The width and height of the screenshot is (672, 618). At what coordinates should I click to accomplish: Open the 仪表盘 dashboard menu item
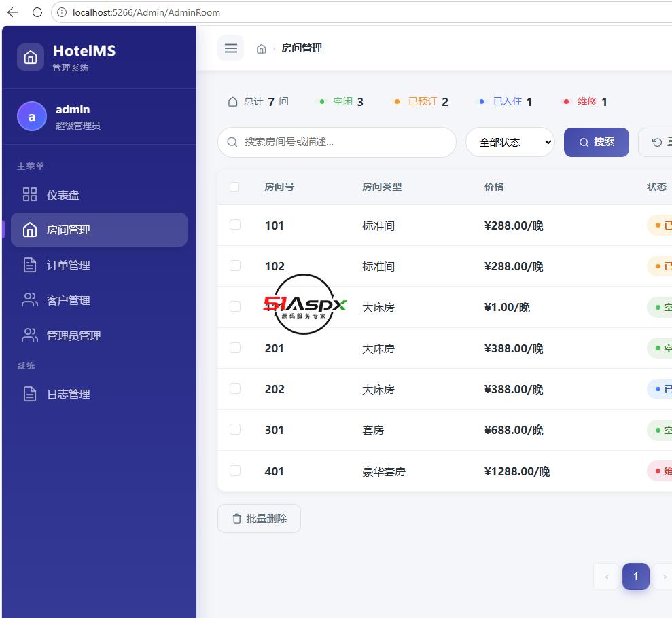click(99, 195)
